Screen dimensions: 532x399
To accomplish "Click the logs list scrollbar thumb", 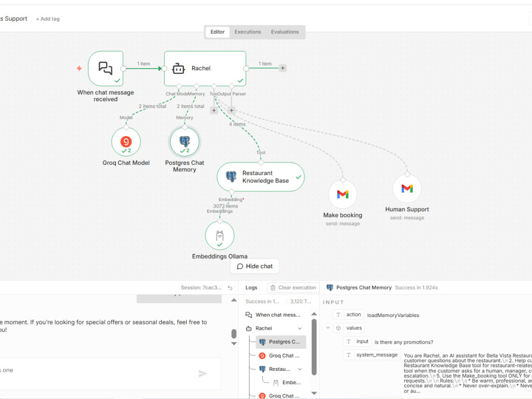I will tap(314, 347).
